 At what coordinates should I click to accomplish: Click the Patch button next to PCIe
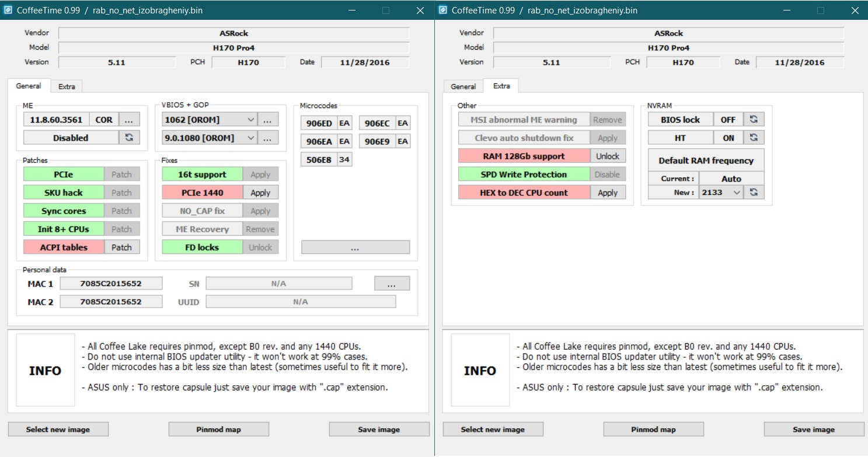click(x=122, y=174)
